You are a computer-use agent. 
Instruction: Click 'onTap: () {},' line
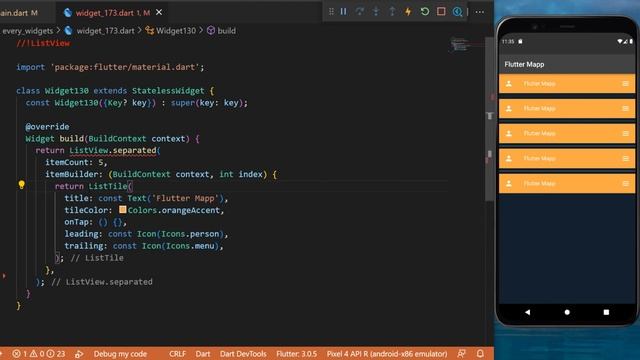(95, 222)
